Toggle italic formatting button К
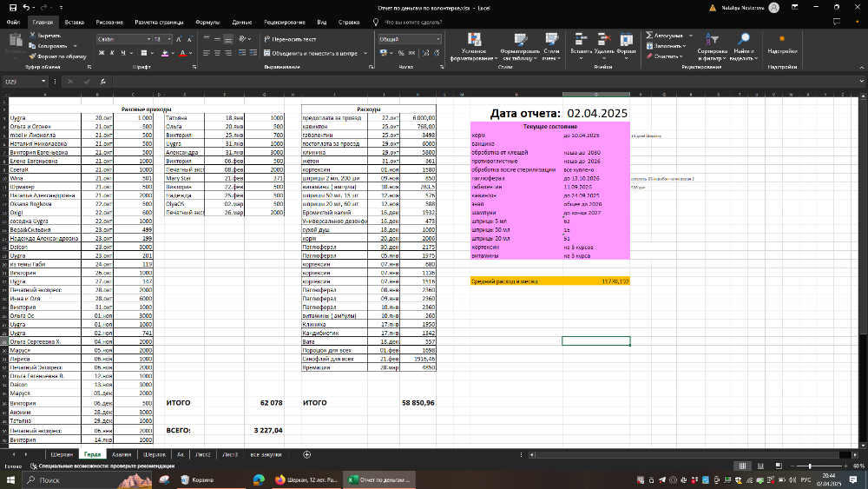868x489 pixels. click(x=112, y=53)
